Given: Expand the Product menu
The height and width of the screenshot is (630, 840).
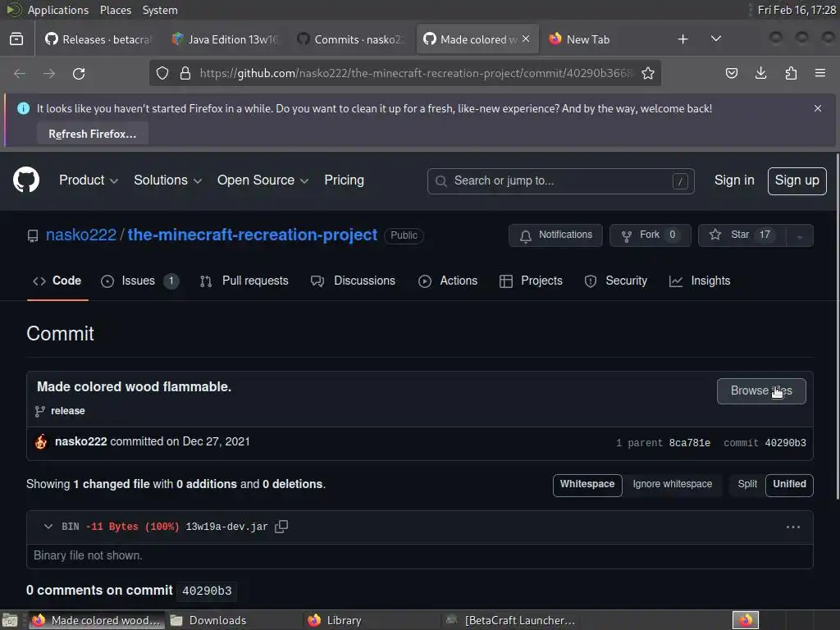Looking at the screenshot, I should [89, 180].
